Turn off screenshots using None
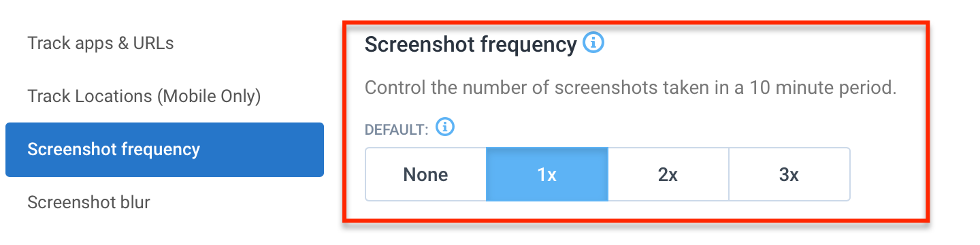The height and width of the screenshot is (245, 980). (x=426, y=175)
